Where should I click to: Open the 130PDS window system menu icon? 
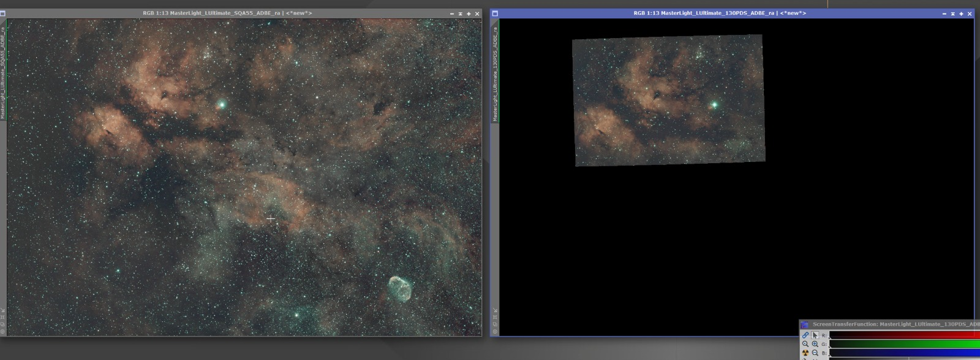[495, 13]
